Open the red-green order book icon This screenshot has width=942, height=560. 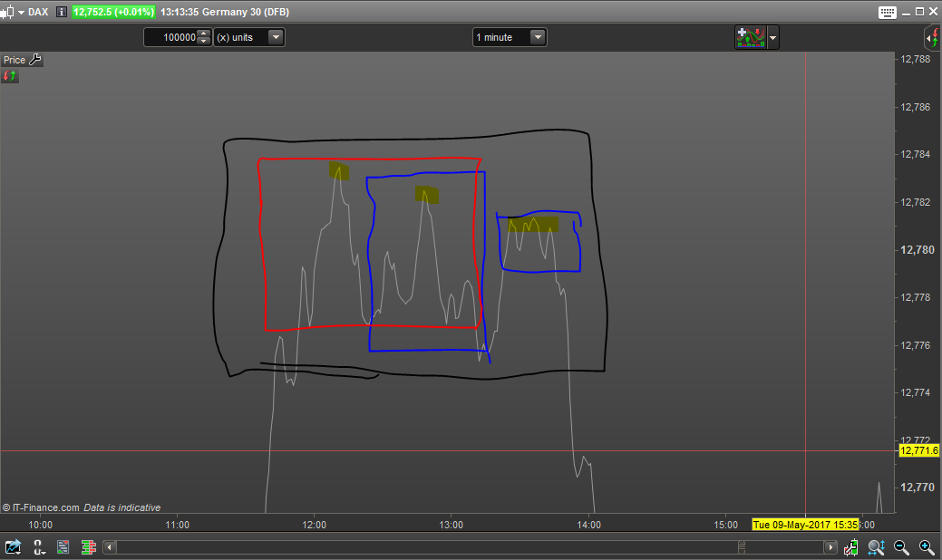pos(89,546)
